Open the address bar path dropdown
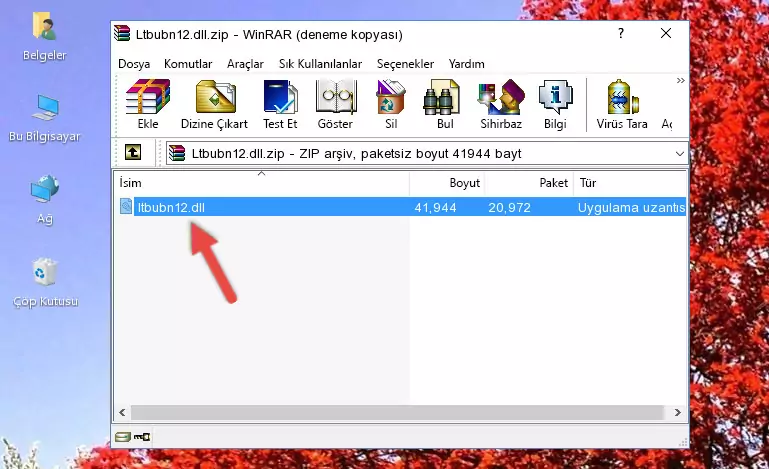This screenshot has width=769, height=469. 679,154
